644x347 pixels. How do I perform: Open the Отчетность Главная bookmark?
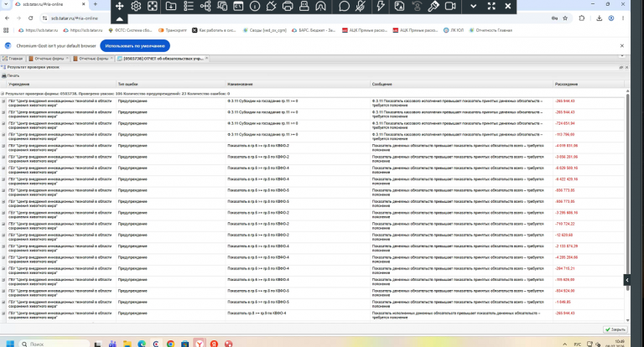pos(491,30)
